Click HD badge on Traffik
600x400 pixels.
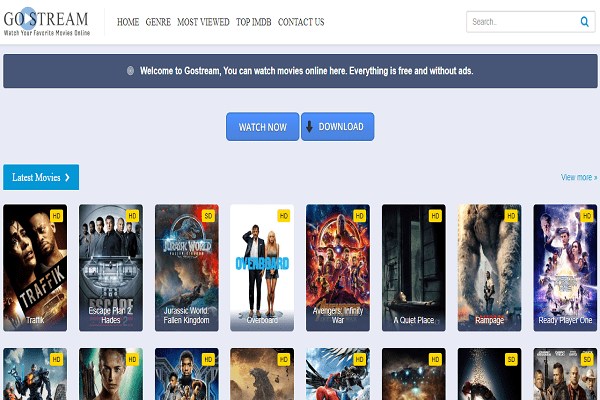point(56,216)
